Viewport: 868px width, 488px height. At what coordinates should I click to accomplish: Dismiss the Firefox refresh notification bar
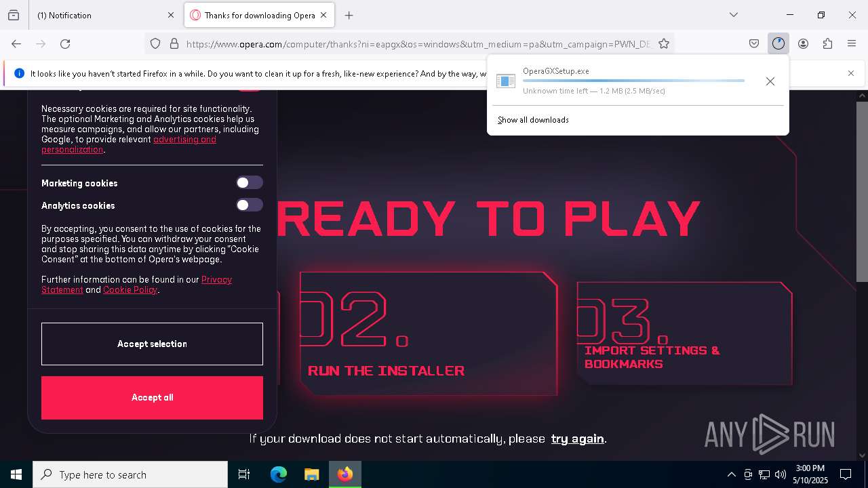pyautogui.click(x=851, y=73)
